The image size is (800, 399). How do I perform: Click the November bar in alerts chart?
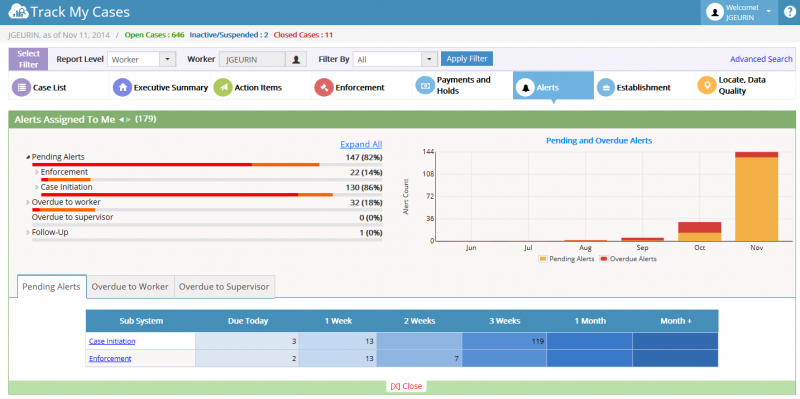(x=757, y=196)
